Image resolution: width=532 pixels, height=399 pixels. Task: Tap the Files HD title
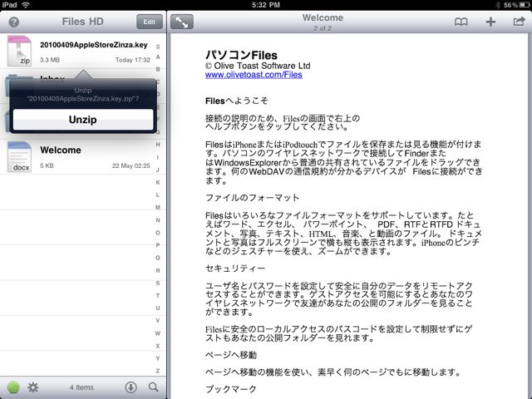(83, 22)
